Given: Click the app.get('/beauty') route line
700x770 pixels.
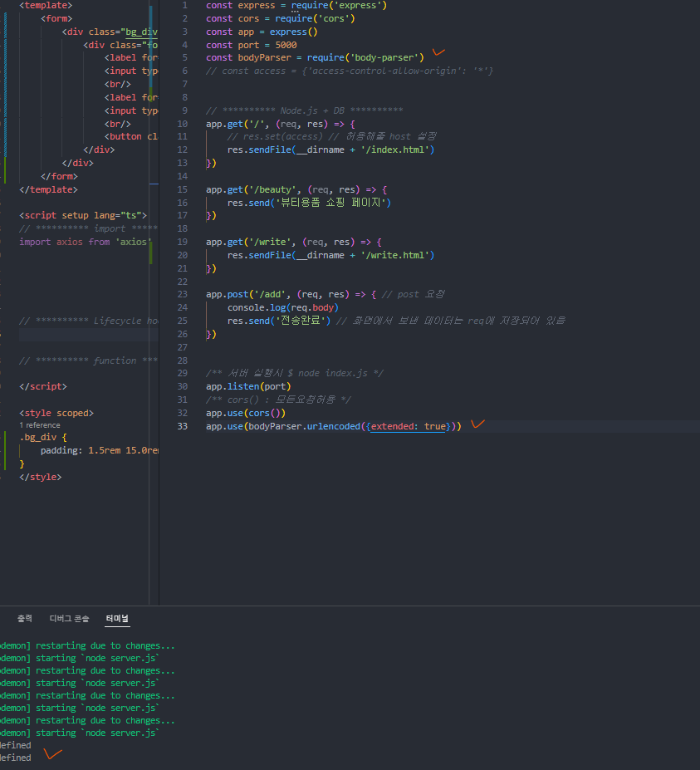Looking at the screenshot, I should 296,190.
